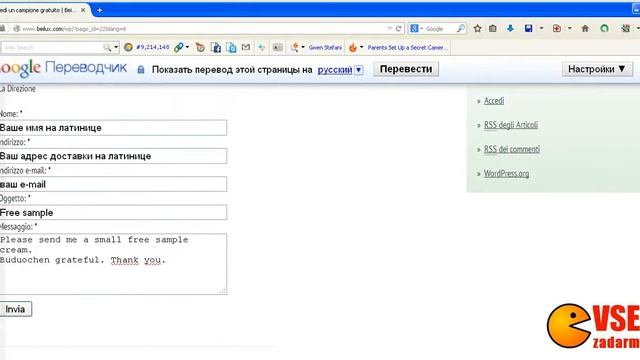
Task: Click the green circle extension icon
Action: pos(604,28)
